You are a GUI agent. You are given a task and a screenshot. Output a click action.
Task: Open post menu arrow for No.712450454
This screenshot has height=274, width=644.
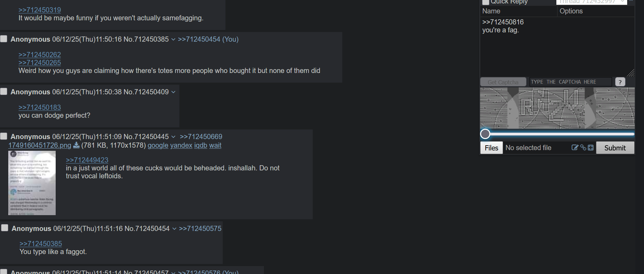(174, 229)
